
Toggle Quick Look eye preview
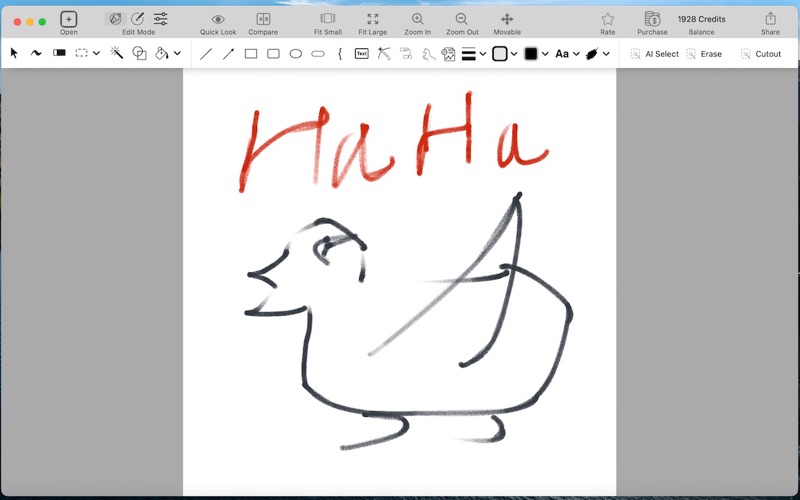[218, 19]
